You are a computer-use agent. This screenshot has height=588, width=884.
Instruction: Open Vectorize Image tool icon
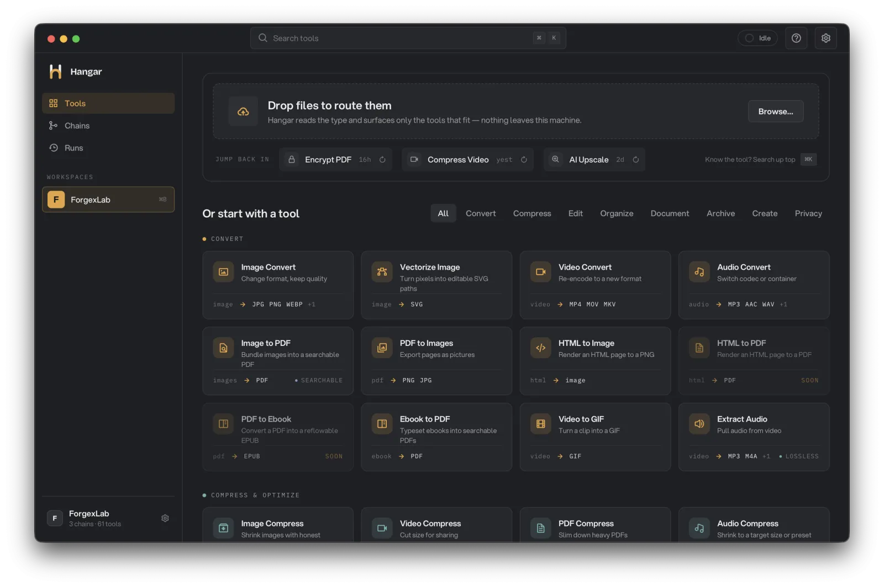(x=382, y=272)
